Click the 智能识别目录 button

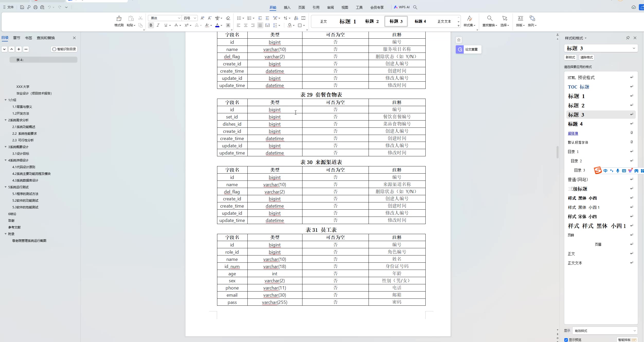coord(64,49)
